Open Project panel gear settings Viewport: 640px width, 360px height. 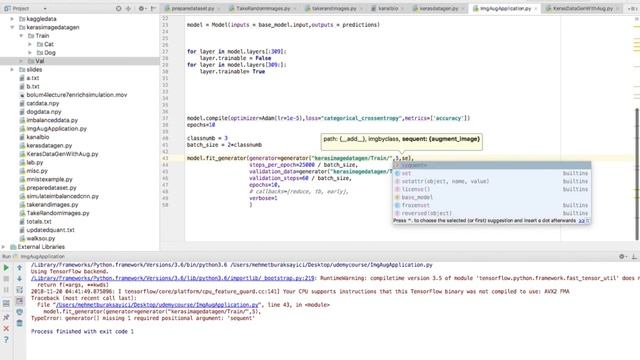[141, 8]
